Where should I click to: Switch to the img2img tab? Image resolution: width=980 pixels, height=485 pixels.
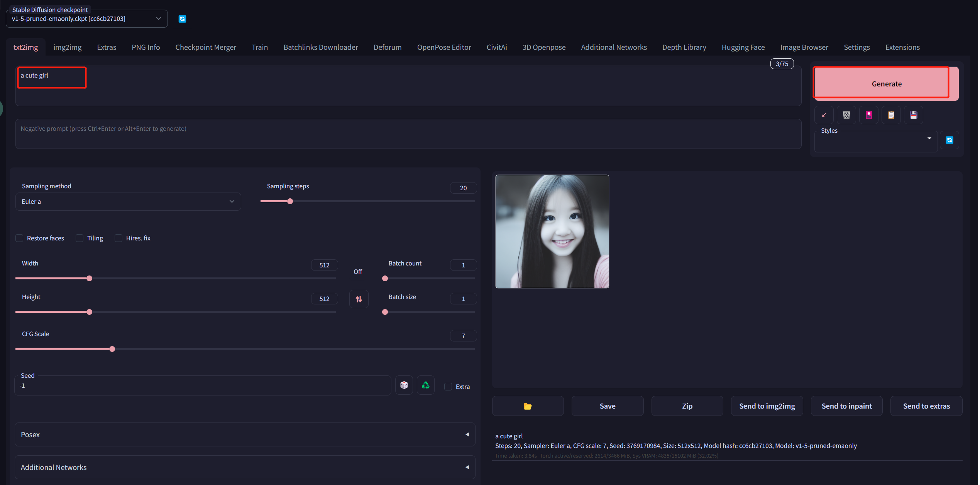pyautogui.click(x=68, y=47)
